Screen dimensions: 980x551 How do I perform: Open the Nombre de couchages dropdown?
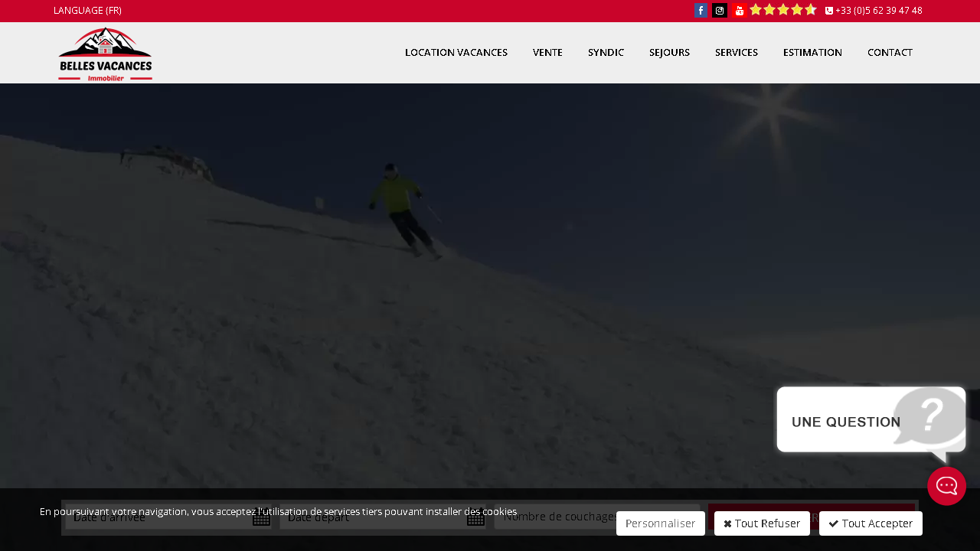point(597,517)
